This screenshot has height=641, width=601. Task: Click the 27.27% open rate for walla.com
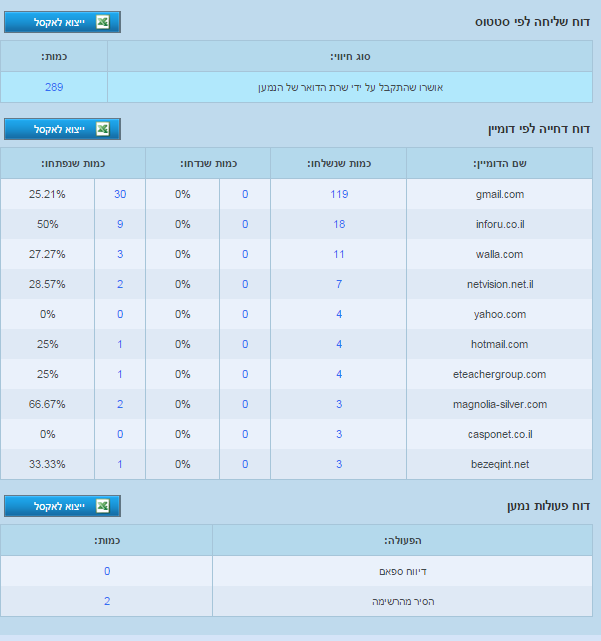[47, 254]
